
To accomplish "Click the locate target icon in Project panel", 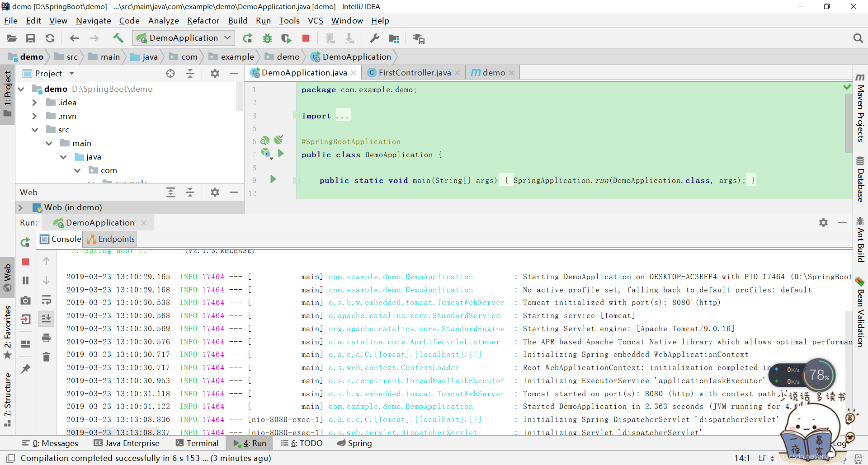I will (170, 73).
